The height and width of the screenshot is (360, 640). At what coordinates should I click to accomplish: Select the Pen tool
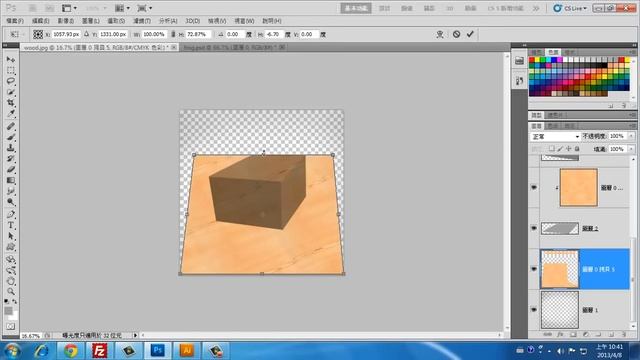11,214
